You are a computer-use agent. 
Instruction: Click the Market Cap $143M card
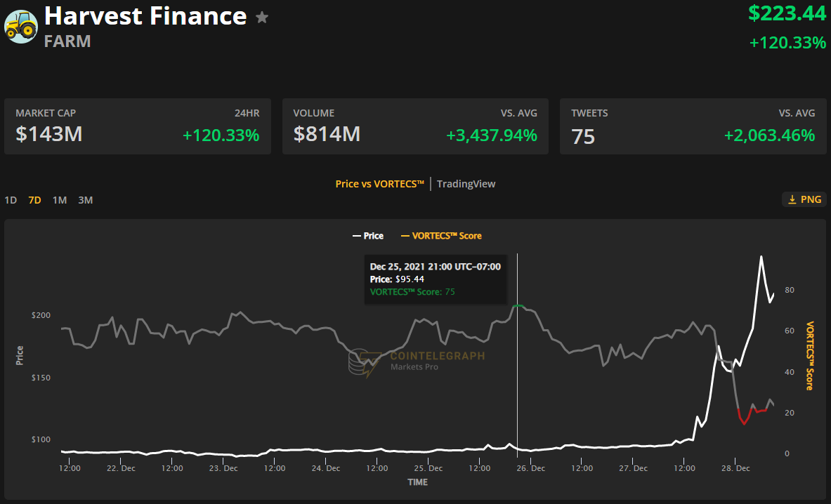click(x=138, y=126)
